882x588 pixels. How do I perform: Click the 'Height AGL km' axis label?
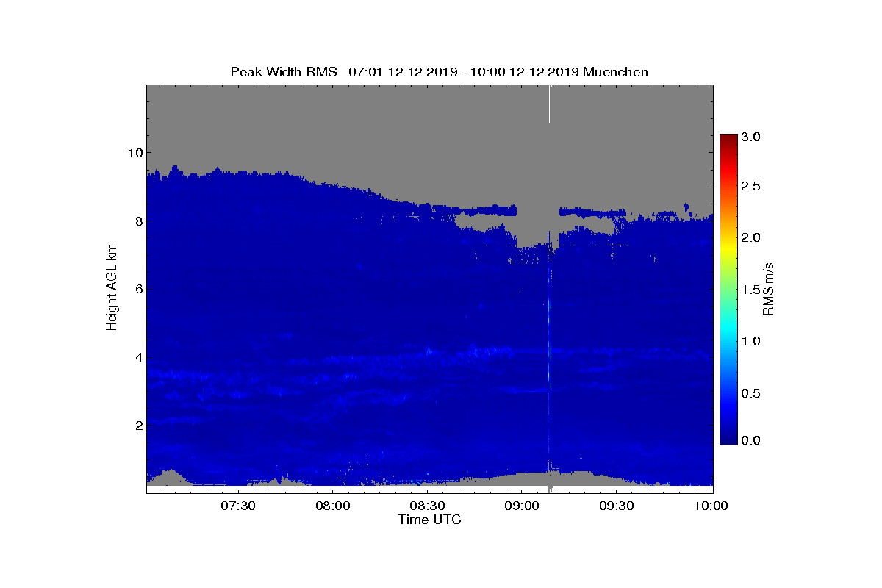pos(112,288)
